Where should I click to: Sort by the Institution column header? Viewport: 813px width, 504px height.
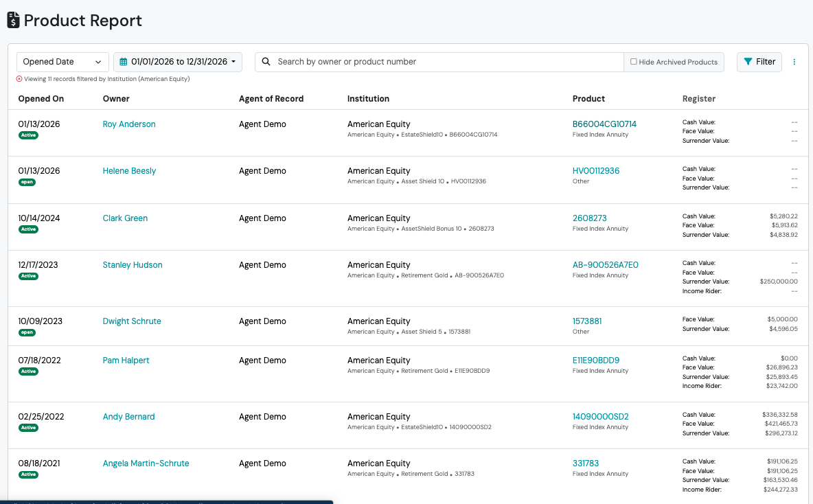(x=368, y=98)
